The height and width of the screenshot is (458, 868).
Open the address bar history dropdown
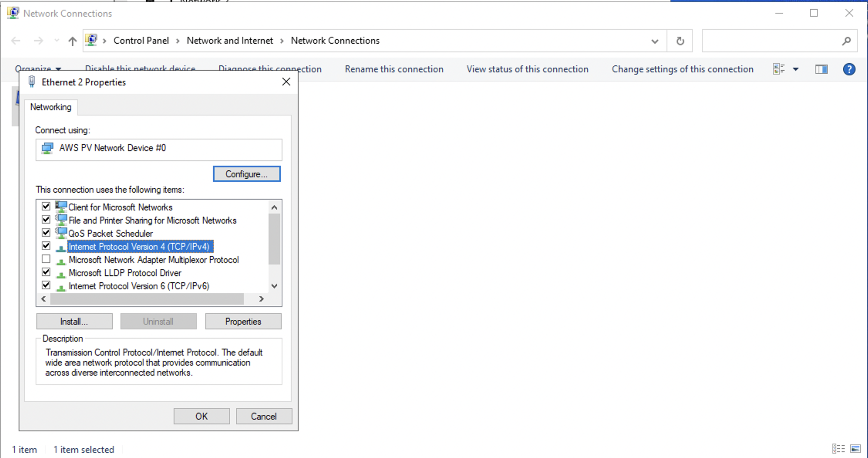[655, 41]
